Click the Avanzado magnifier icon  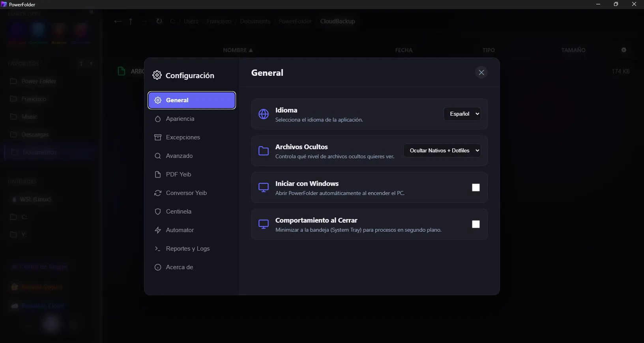158,156
